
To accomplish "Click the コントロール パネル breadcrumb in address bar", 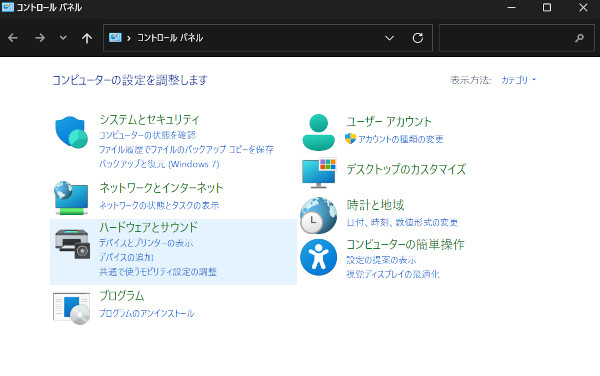I will pyautogui.click(x=170, y=37).
